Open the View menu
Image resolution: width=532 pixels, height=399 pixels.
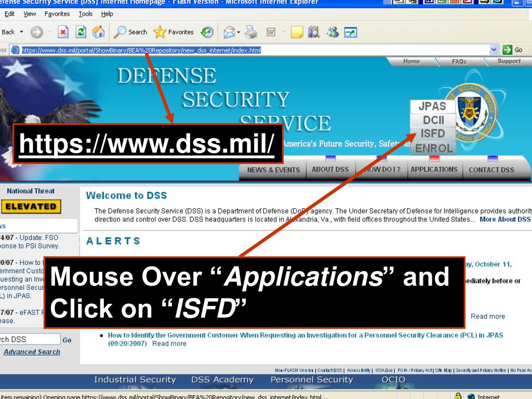30,14
